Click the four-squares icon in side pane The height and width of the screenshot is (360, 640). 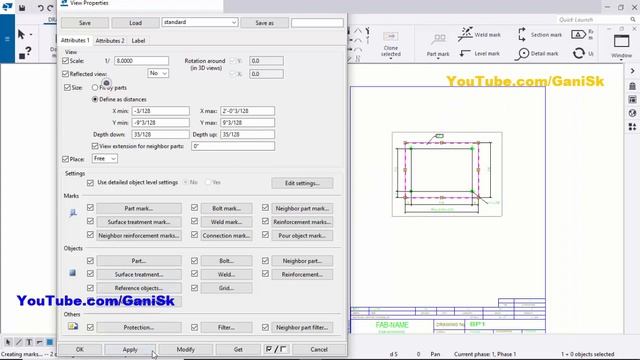click(x=632, y=127)
